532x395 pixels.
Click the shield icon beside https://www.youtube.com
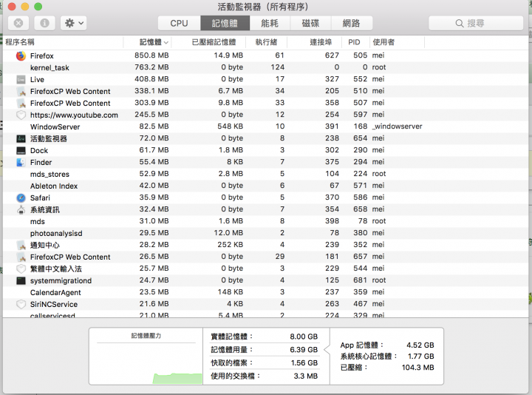(x=21, y=115)
